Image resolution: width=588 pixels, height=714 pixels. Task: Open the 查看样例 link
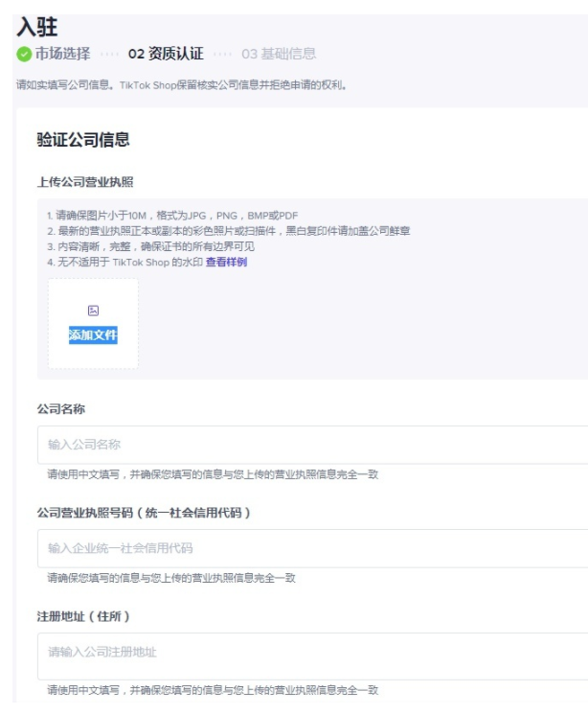[x=226, y=262]
